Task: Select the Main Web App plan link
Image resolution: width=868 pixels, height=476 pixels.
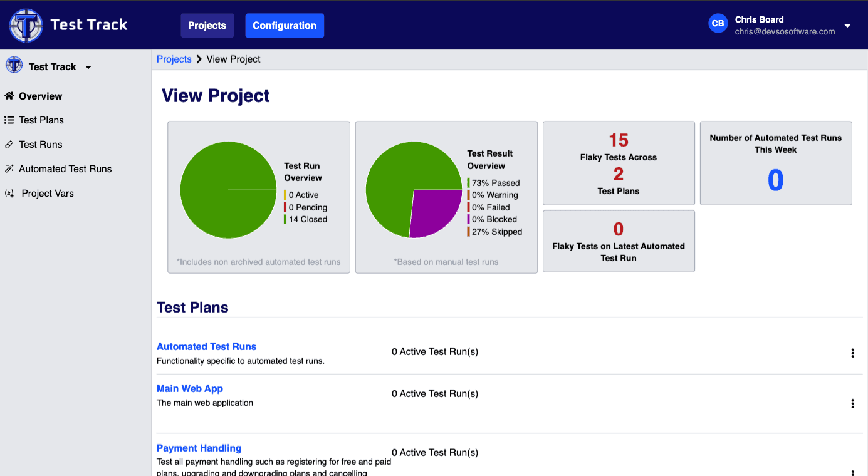Action: 189,388
